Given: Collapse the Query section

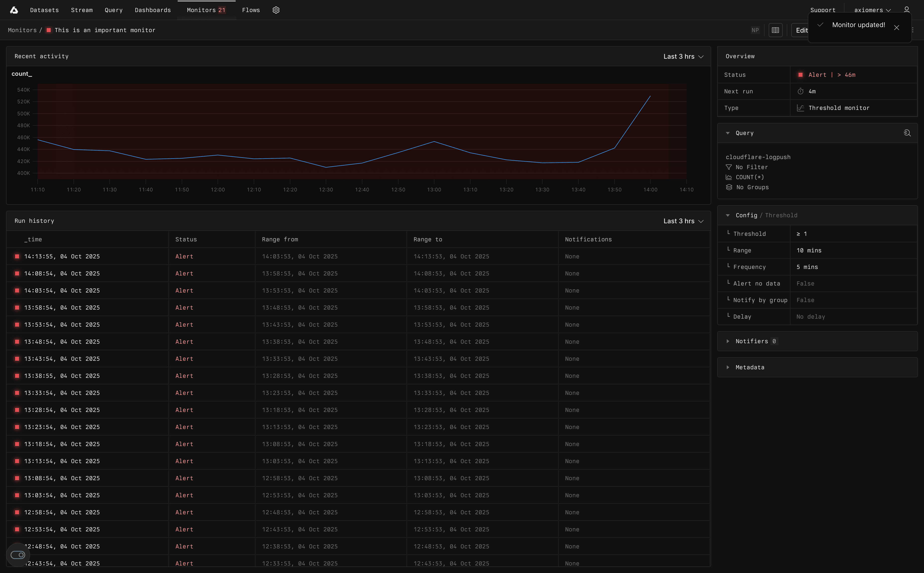Looking at the screenshot, I should (728, 133).
